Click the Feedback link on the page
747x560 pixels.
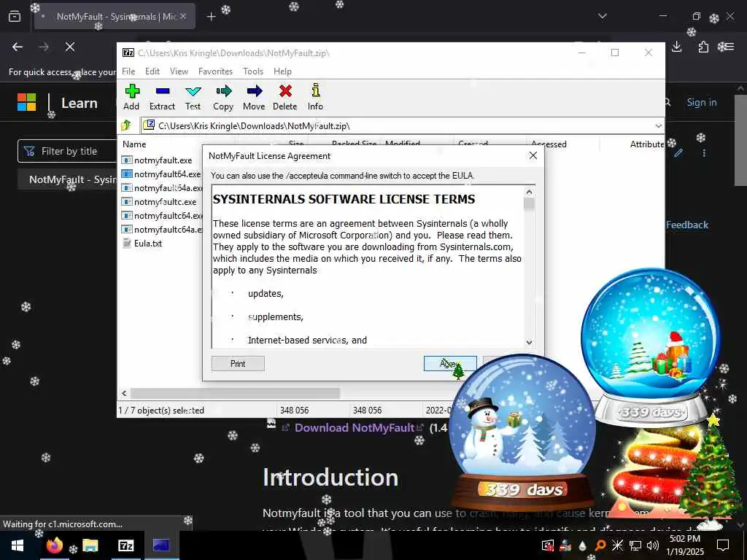(687, 225)
